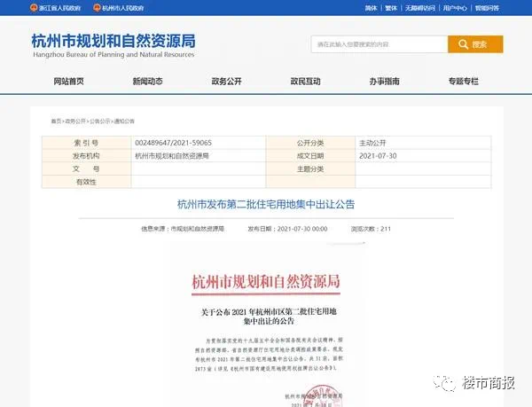This screenshot has height=407, width=532.
Task: Click article title 杭州市发布第二批住宅用地集中出让公告
Action: point(266,204)
